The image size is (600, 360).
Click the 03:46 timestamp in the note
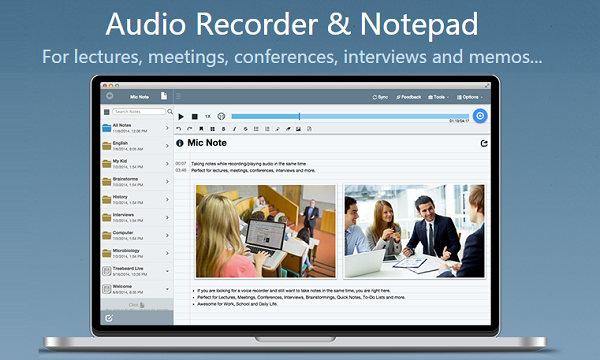click(181, 170)
